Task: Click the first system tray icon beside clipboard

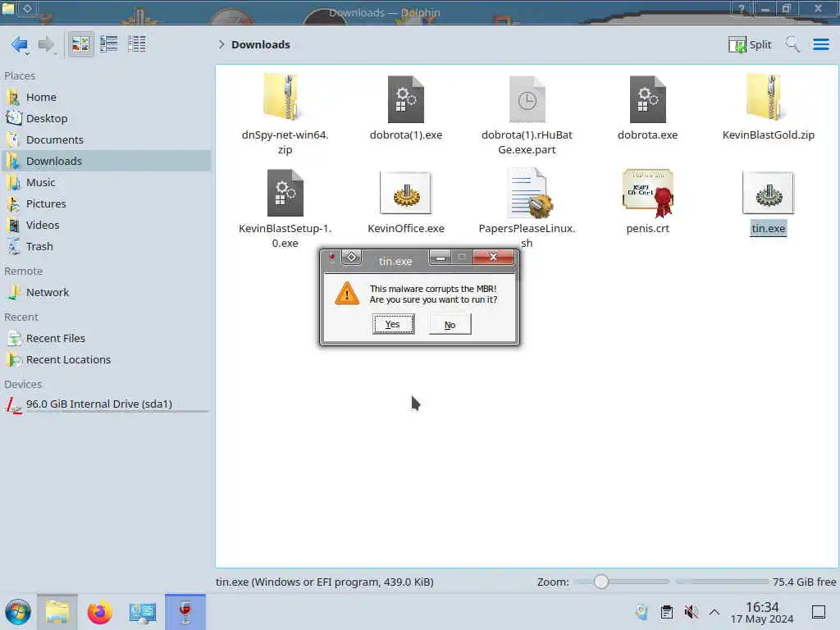Action: 641,612
